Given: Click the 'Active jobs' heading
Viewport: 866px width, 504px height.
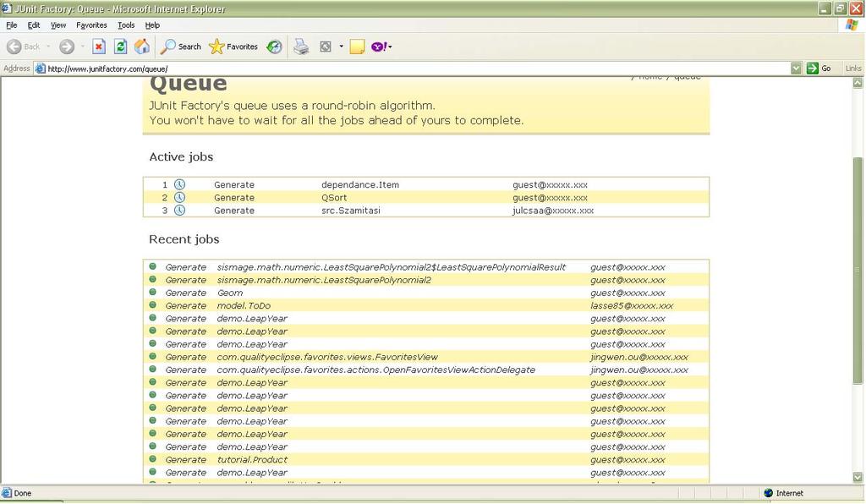Looking at the screenshot, I should (x=181, y=156).
